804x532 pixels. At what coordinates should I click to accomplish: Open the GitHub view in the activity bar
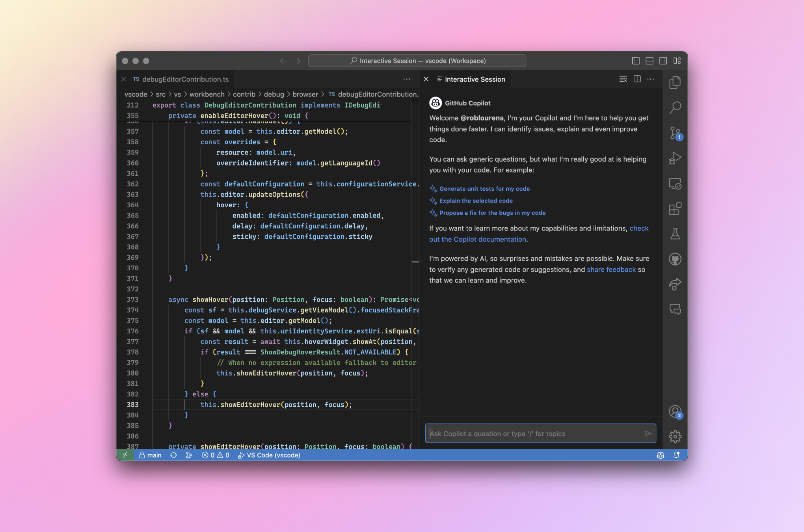coord(675,259)
